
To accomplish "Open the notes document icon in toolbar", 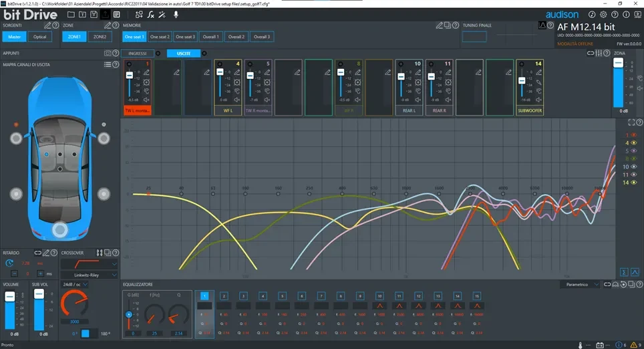I will (x=117, y=15).
